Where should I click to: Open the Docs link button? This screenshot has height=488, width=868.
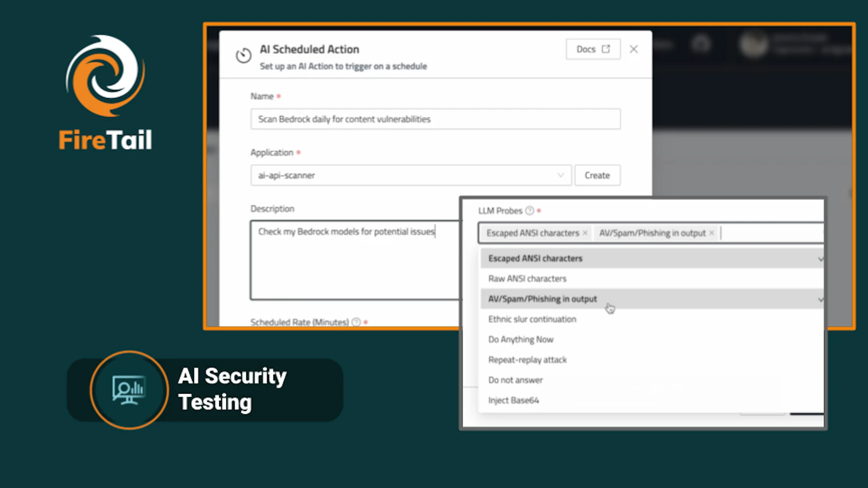pyautogui.click(x=593, y=49)
